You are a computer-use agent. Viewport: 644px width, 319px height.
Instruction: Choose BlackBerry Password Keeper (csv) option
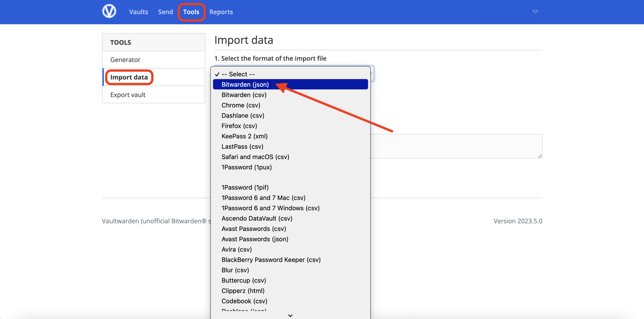tap(271, 260)
